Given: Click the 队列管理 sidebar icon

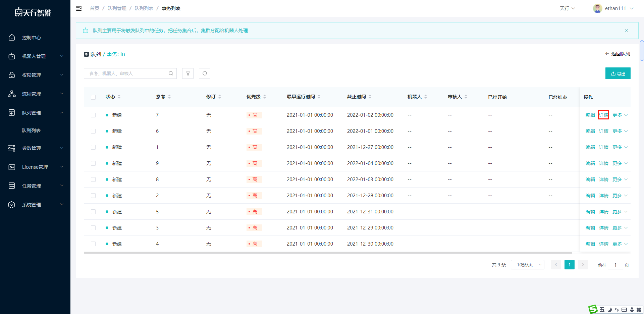Looking at the screenshot, I should click(12, 113).
